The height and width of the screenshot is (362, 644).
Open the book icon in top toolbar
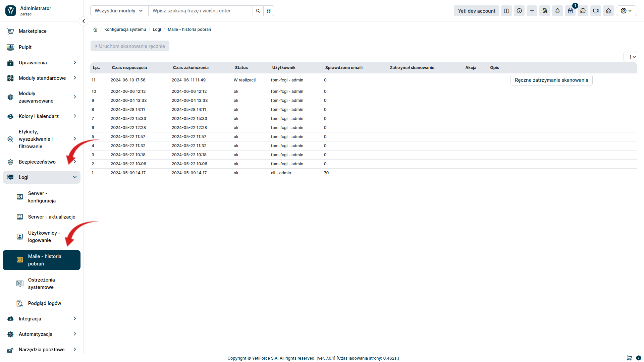click(x=506, y=11)
